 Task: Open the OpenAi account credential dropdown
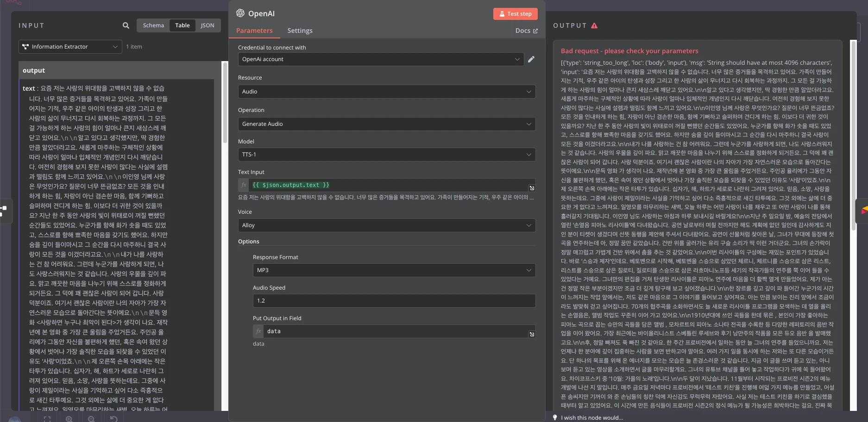click(381, 59)
